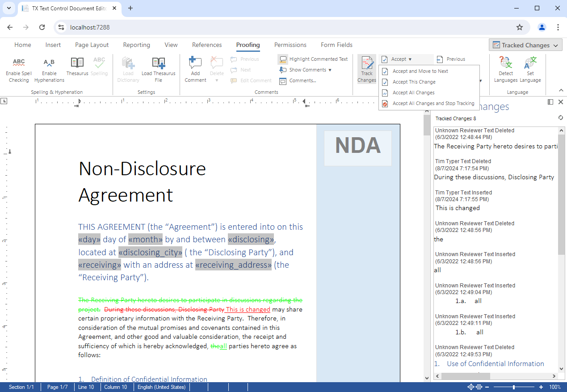Toggle Highlight Commented Text

click(313, 59)
